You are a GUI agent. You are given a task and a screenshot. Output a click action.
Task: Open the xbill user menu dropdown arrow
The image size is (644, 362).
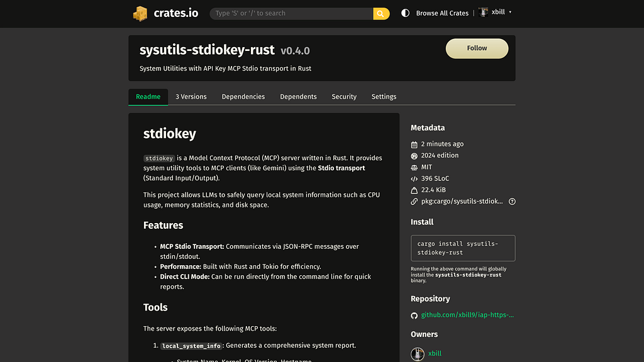click(510, 13)
